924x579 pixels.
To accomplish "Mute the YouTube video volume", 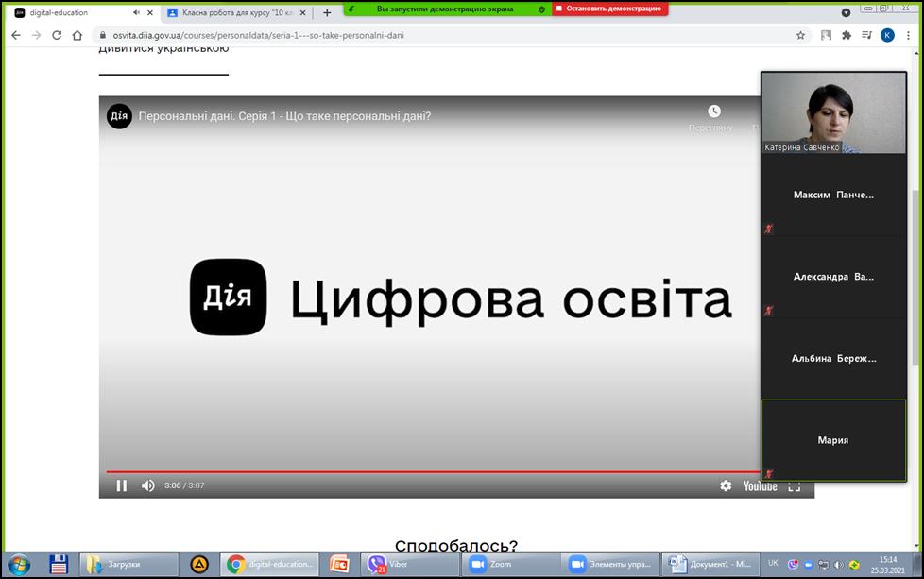I will coord(148,485).
